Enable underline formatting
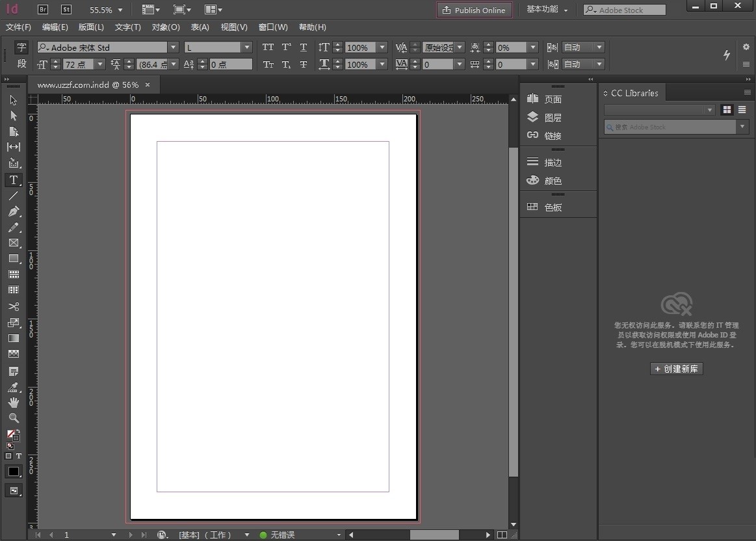The width and height of the screenshot is (756, 541). (304, 47)
